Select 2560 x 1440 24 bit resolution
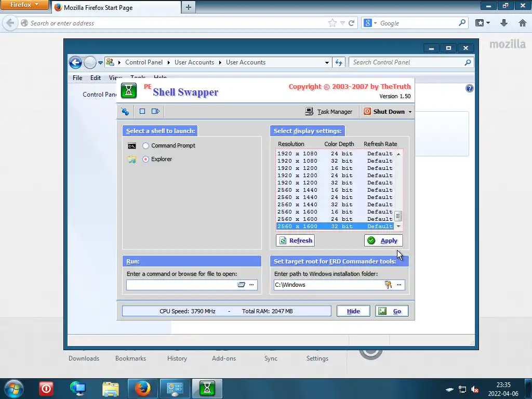Image resolution: width=532 pixels, height=399 pixels. [335, 197]
